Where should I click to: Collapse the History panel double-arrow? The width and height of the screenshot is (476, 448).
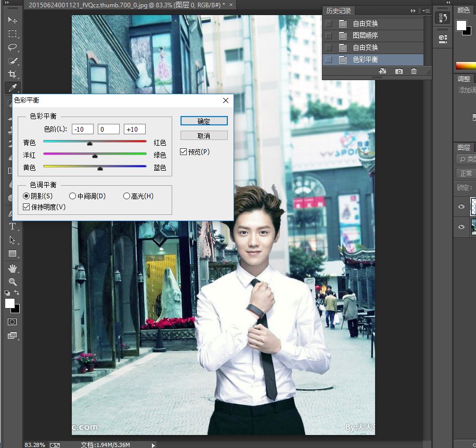coord(413,10)
